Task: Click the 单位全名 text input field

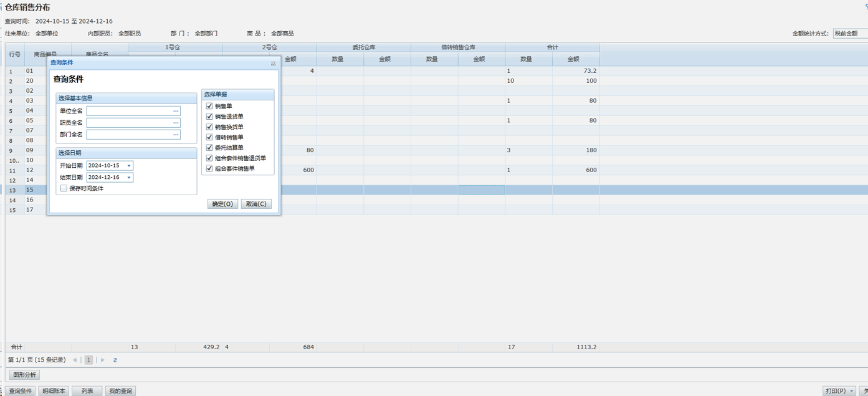Action: (x=130, y=111)
